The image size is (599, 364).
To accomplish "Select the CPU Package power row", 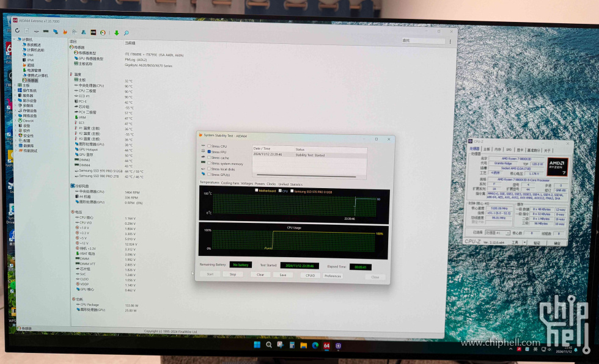I will 108,305.
